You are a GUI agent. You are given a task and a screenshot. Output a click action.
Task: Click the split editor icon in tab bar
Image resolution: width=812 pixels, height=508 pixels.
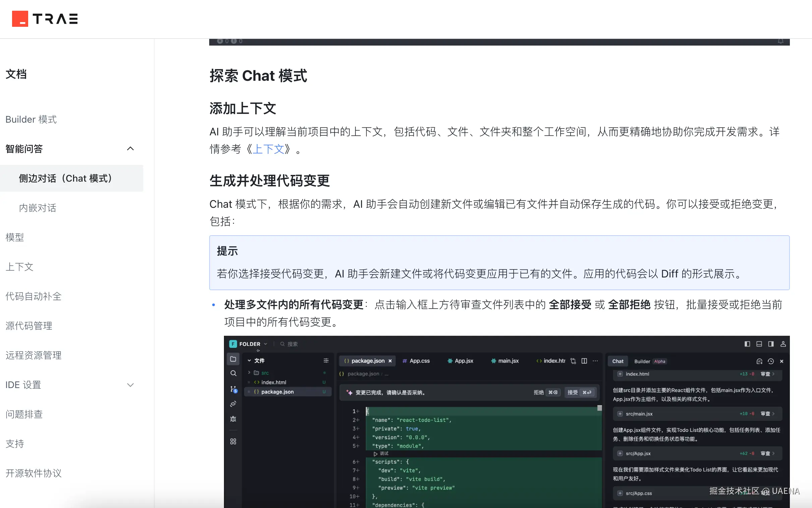point(584,361)
